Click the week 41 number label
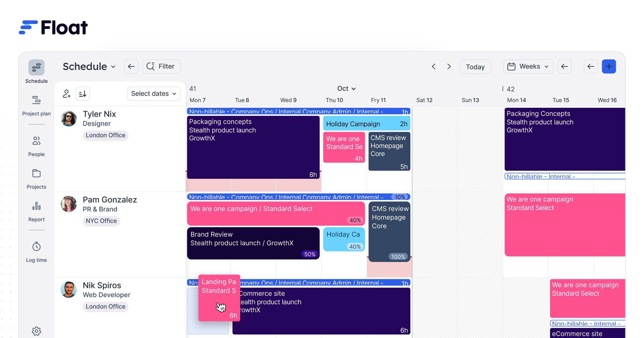This screenshot has width=644, height=338. (x=192, y=89)
